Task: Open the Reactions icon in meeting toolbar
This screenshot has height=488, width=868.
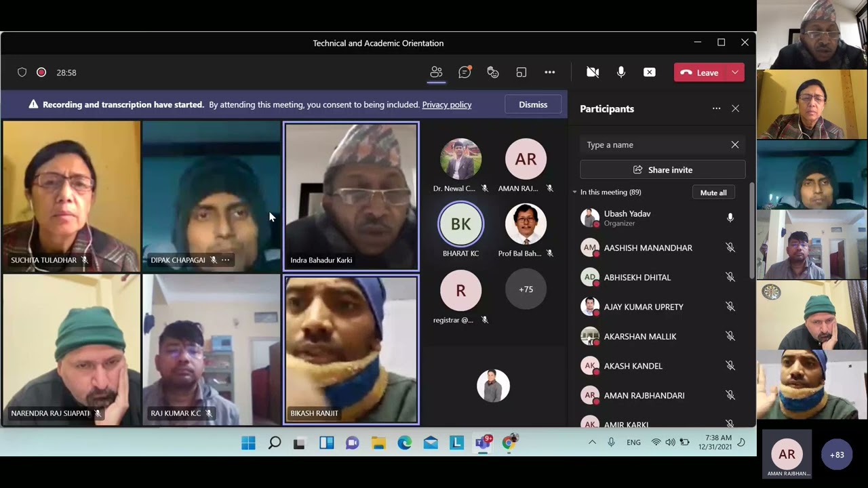Action: pyautogui.click(x=493, y=73)
